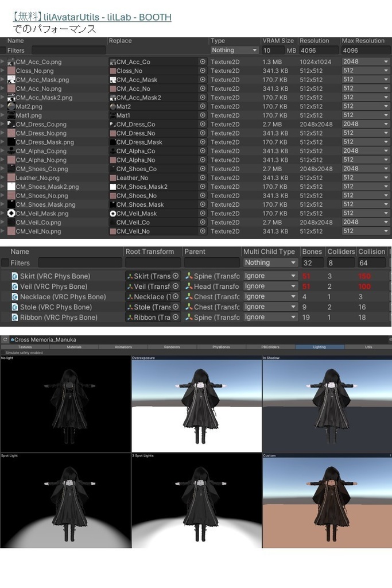Expand the CM_Veil_Mask.png row arrow
This screenshot has height=588, width=392.
coord(3,214)
